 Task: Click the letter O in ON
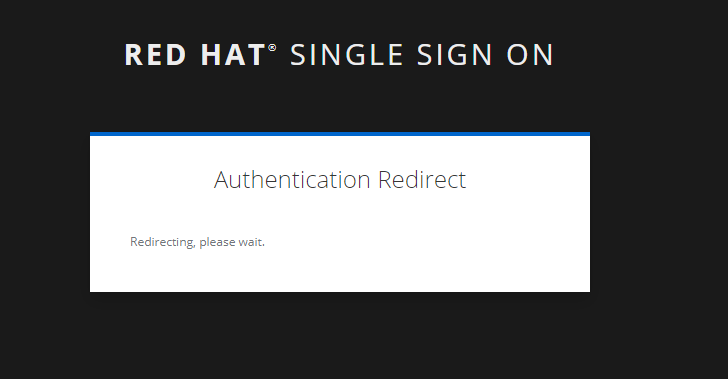tap(517, 55)
